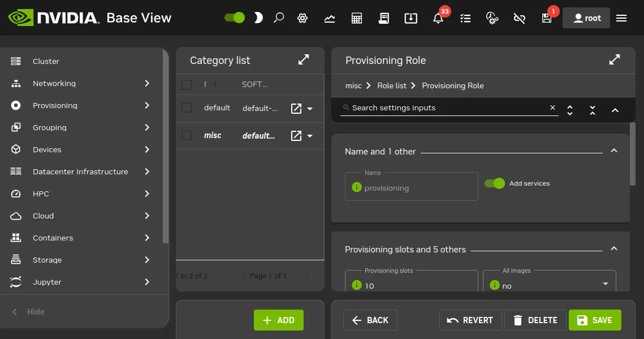
Task: Click the REVERT button
Action: tap(470, 320)
